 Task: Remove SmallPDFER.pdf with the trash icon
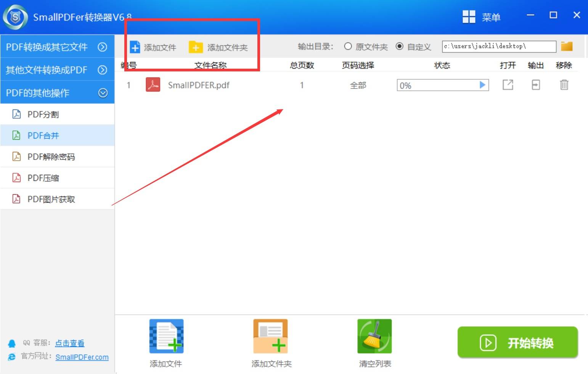pyautogui.click(x=564, y=85)
